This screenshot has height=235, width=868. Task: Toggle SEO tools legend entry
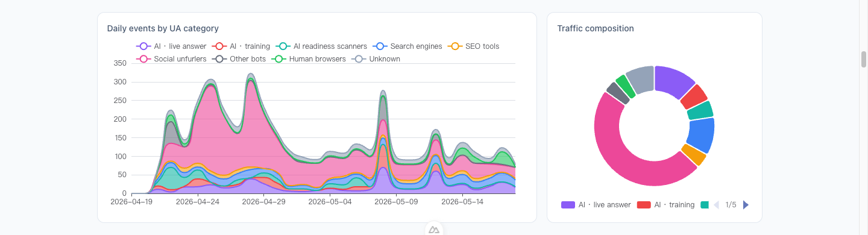tap(474, 46)
